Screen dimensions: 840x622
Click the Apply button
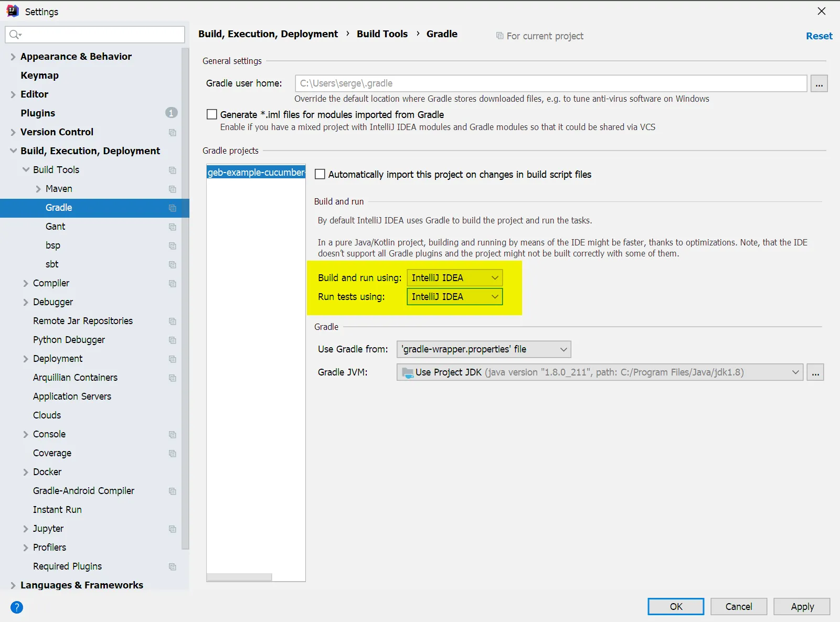pyautogui.click(x=802, y=606)
